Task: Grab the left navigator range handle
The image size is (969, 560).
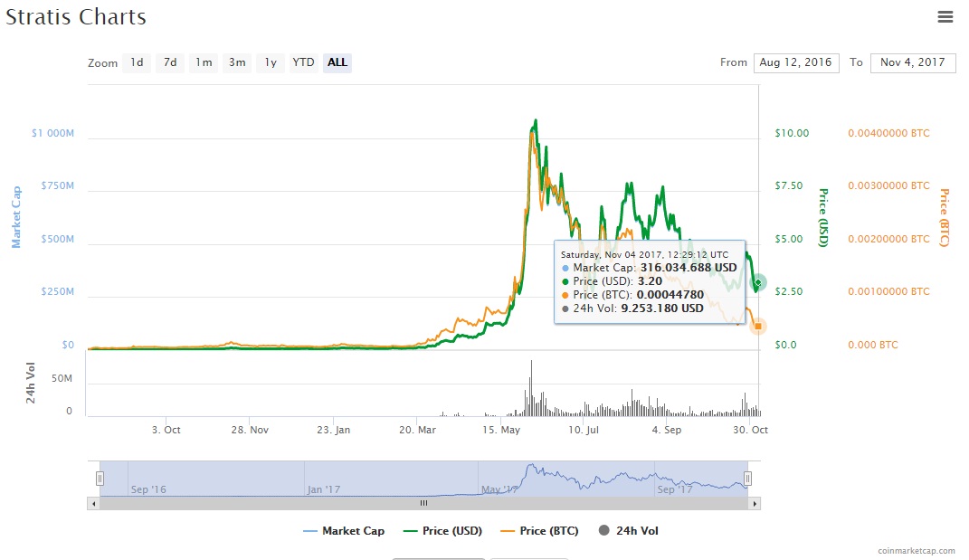Action: click(100, 479)
